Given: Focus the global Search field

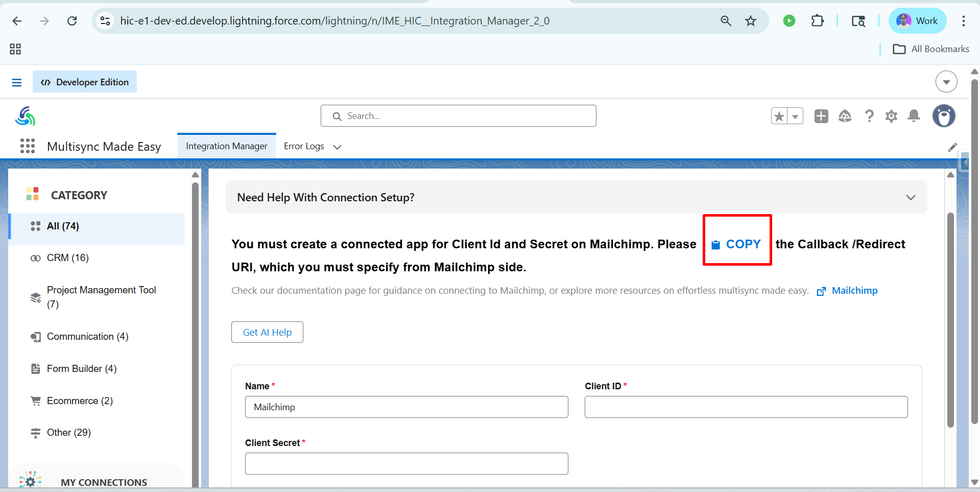Looking at the screenshot, I should 458,116.
